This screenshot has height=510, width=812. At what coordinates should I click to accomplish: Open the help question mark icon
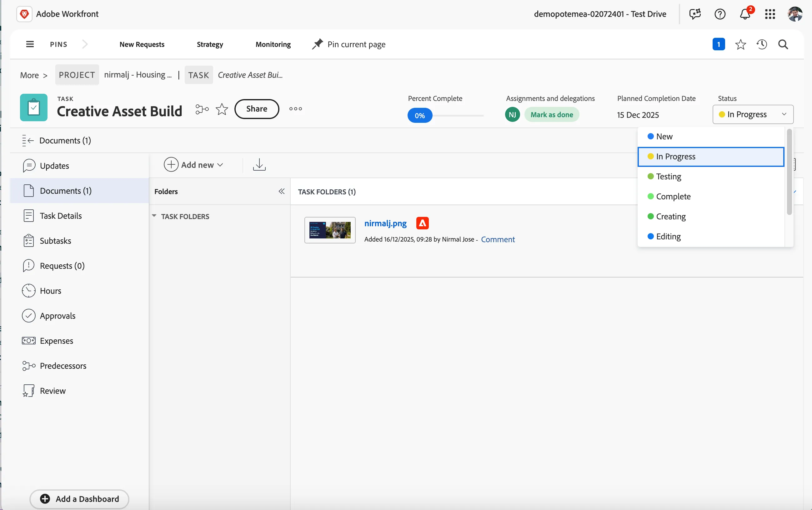point(720,14)
